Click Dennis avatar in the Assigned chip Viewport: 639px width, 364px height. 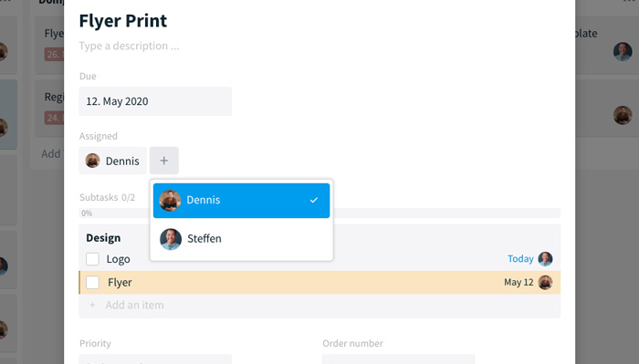92,161
